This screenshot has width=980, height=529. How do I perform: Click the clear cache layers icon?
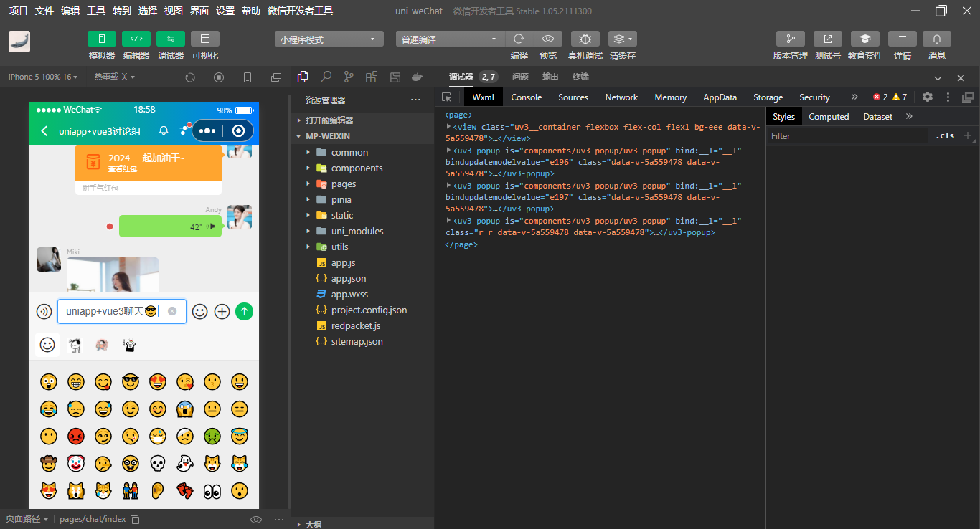[x=621, y=39]
